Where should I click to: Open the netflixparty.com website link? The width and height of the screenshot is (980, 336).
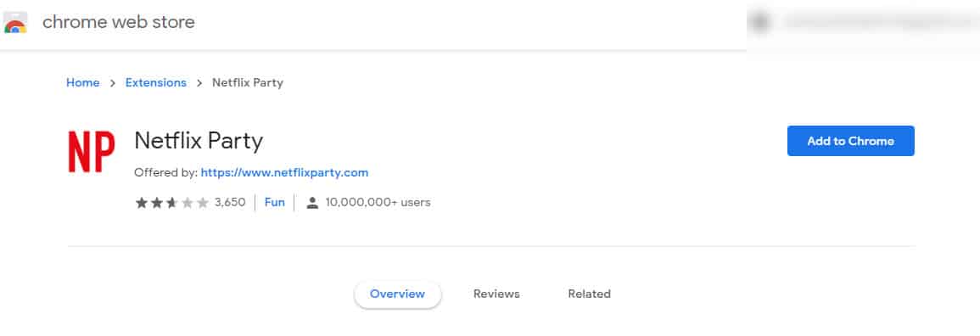click(x=284, y=172)
